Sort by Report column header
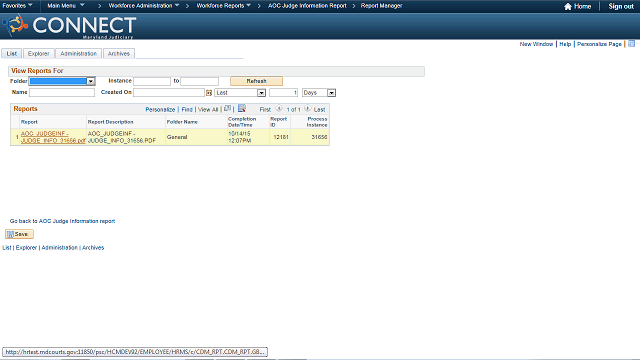 [29, 122]
